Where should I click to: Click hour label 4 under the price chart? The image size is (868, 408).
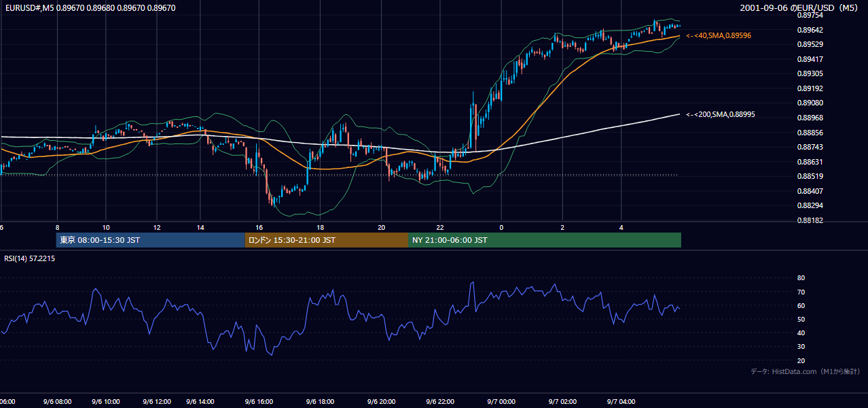pyautogui.click(x=621, y=227)
